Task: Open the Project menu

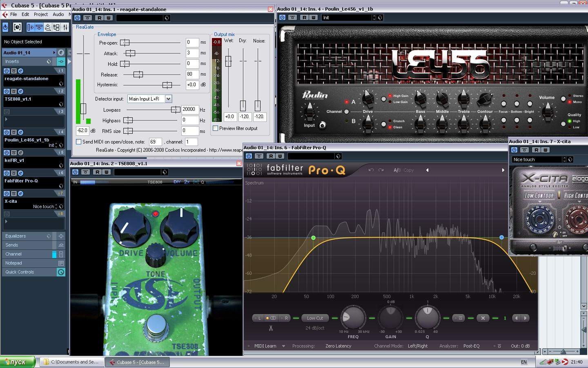Action: tap(41, 14)
